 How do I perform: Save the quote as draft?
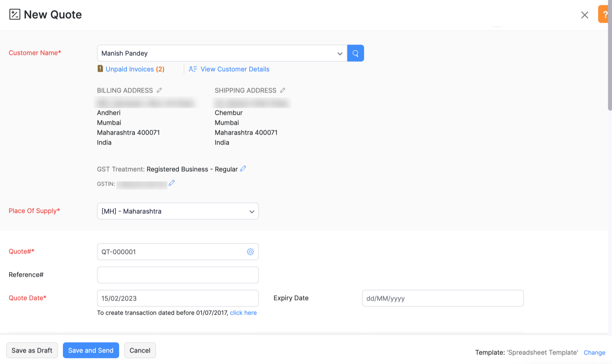(32, 350)
